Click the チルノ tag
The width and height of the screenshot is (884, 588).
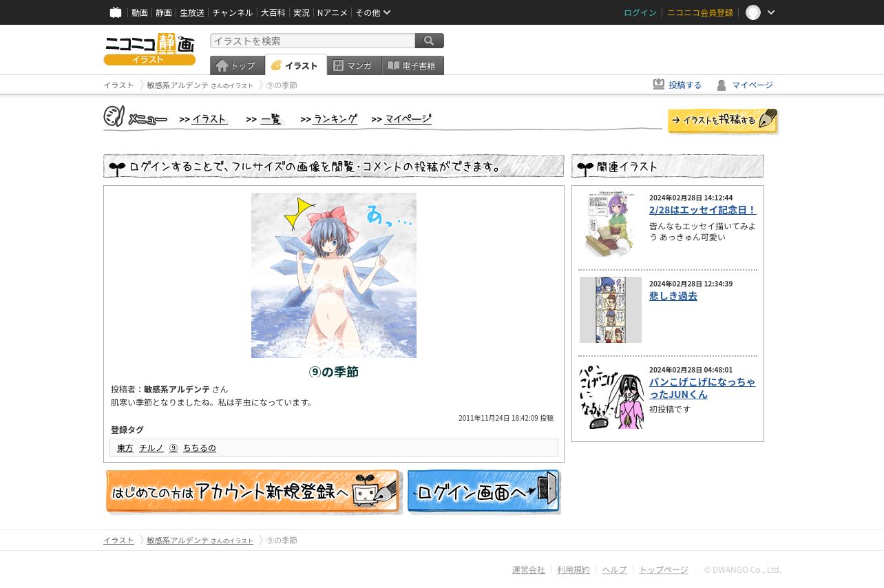(151, 448)
